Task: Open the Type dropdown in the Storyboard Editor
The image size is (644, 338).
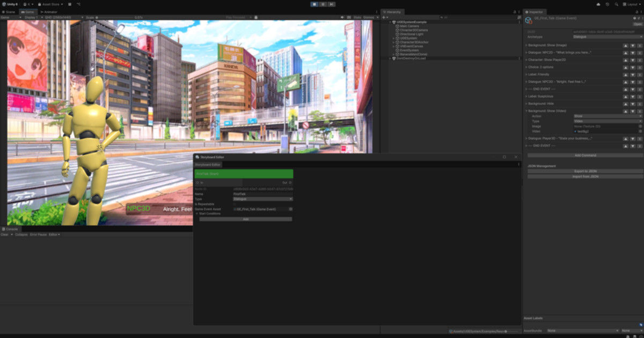Action: [x=262, y=199]
